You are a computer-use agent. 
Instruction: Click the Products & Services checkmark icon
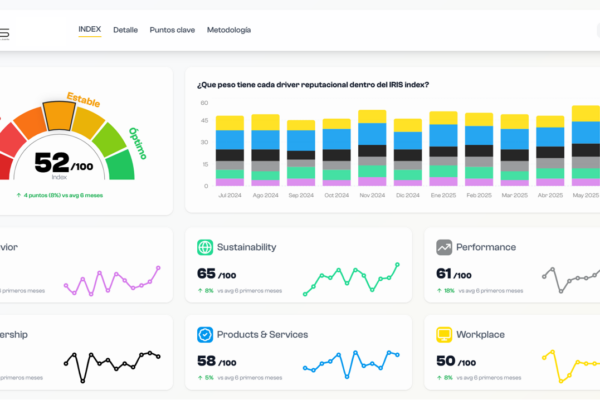[205, 334]
